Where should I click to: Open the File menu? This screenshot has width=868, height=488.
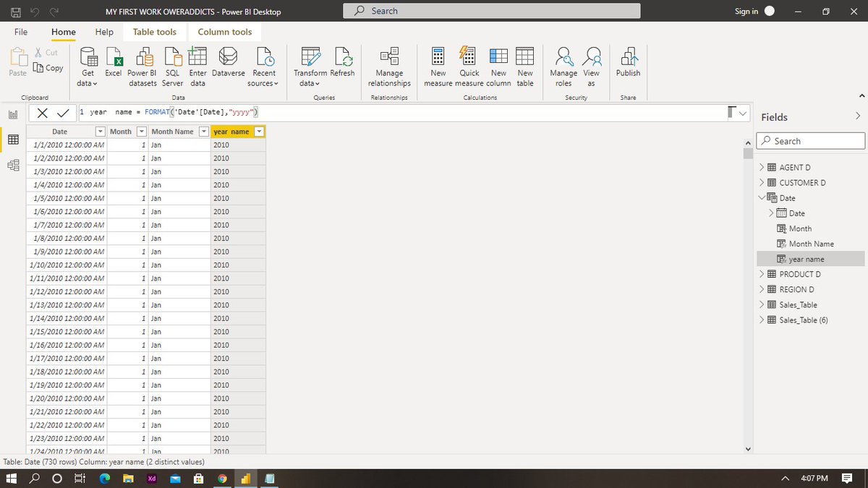click(21, 32)
